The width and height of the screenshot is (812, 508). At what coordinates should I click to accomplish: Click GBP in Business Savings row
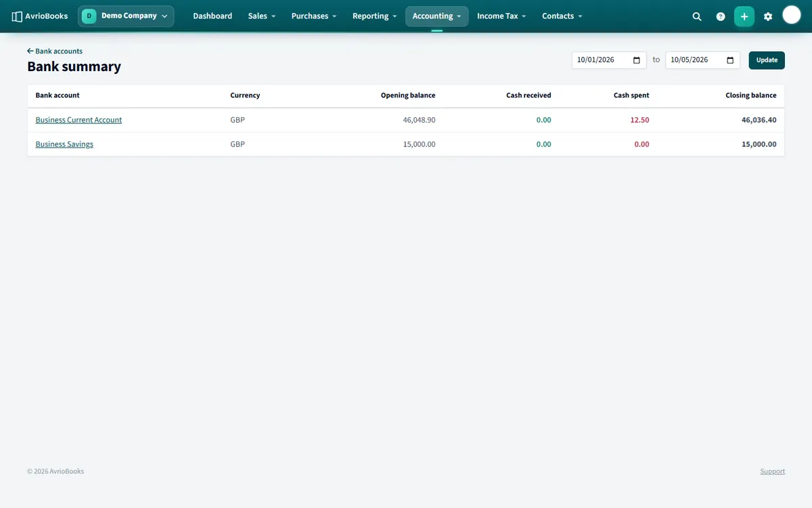coord(238,144)
